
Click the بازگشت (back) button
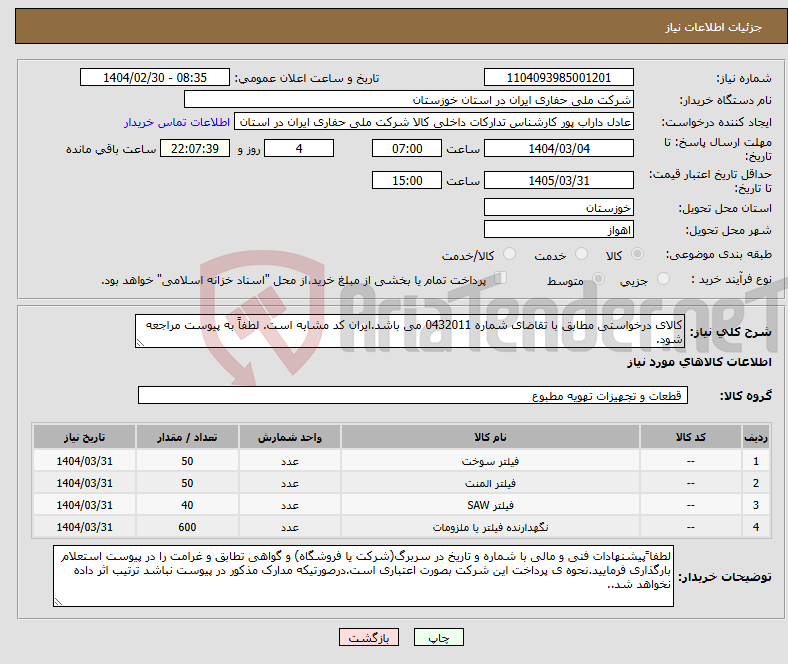coord(369,637)
